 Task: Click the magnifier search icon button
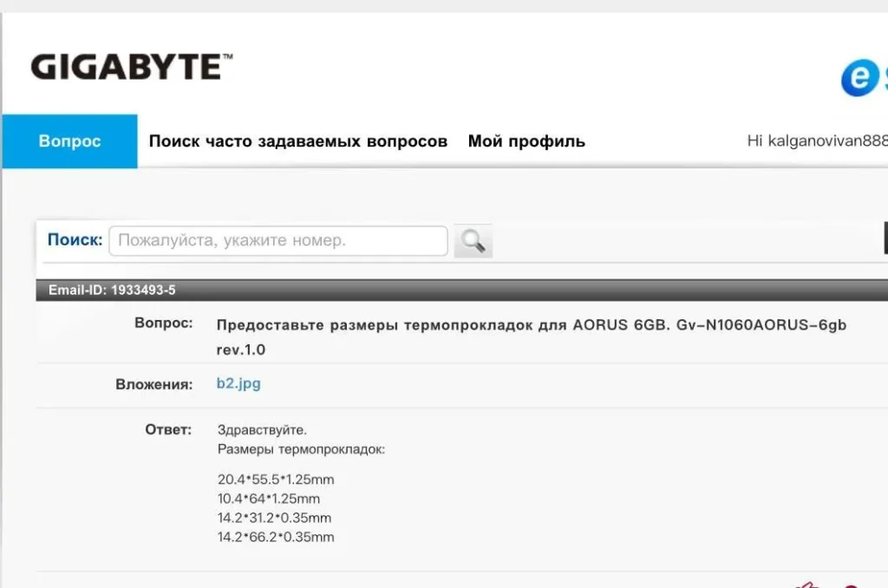pyautogui.click(x=473, y=241)
